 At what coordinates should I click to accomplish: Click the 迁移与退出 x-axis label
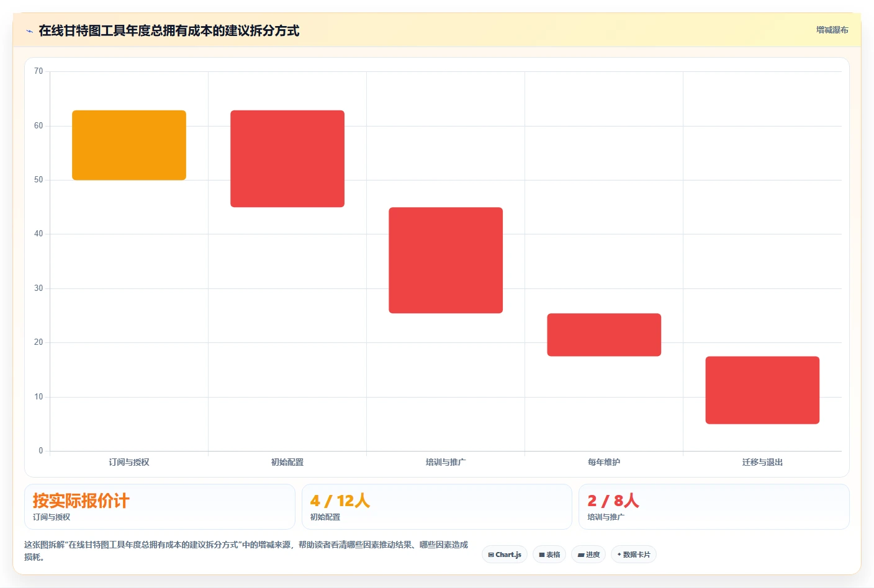coord(762,462)
